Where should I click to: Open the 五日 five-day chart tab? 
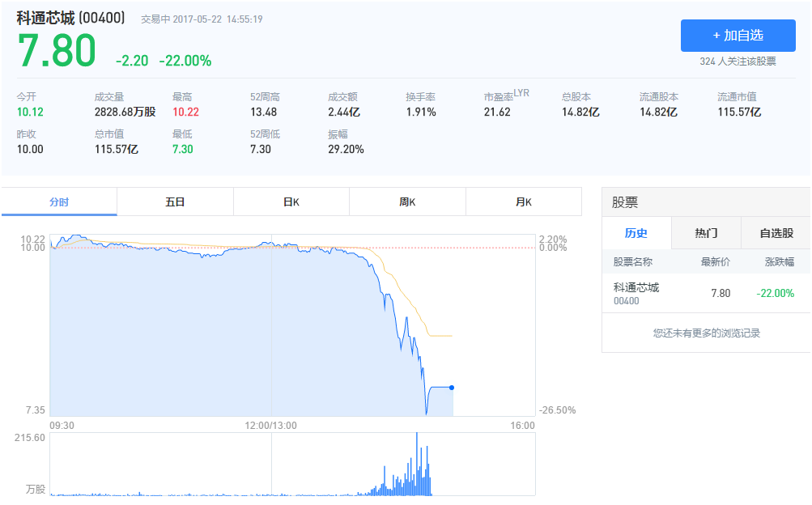[x=175, y=202]
